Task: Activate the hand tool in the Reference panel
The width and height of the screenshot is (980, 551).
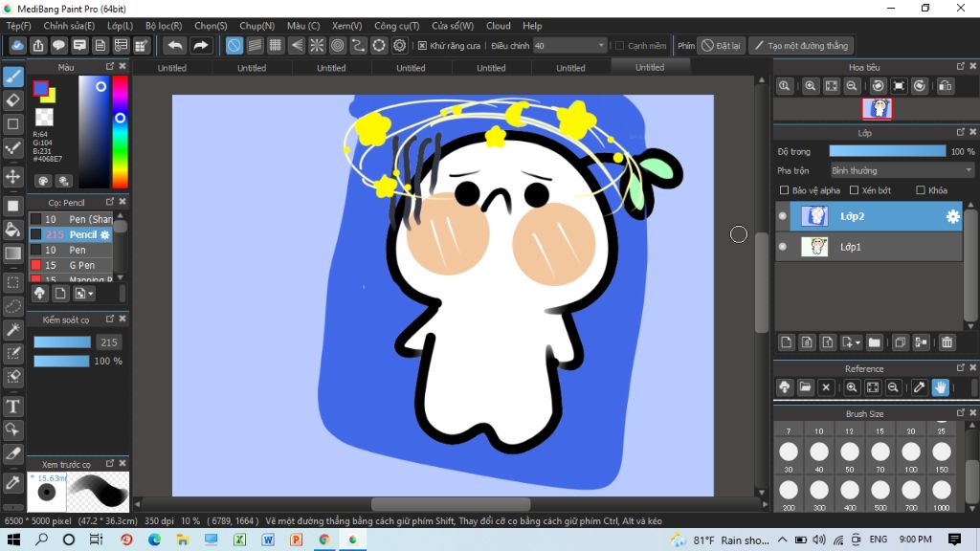Action: tap(941, 387)
